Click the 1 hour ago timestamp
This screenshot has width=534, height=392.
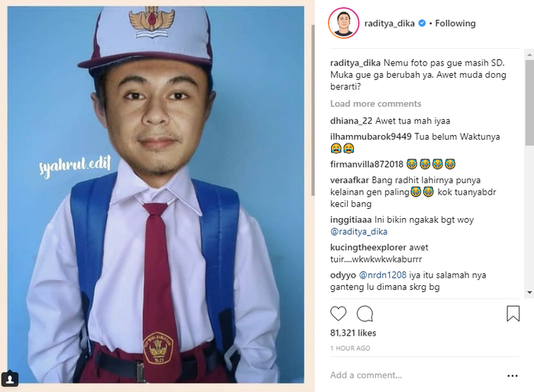pyautogui.click(x=350, y=349)
